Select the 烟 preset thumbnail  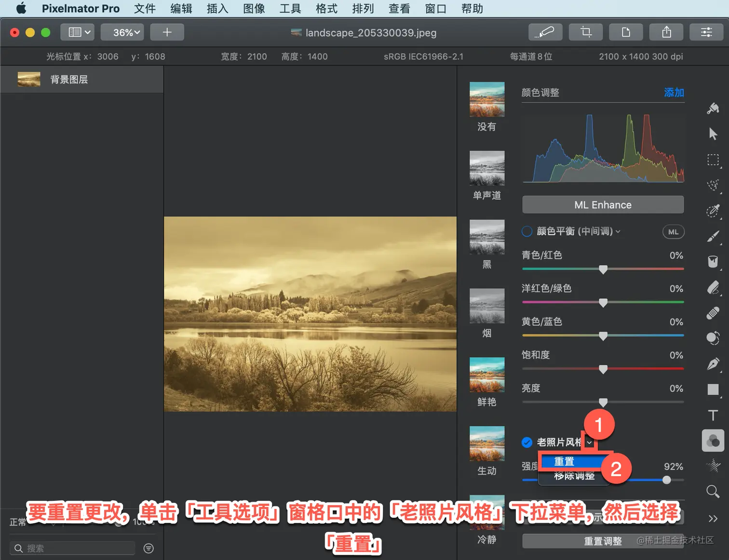point(487,306)
